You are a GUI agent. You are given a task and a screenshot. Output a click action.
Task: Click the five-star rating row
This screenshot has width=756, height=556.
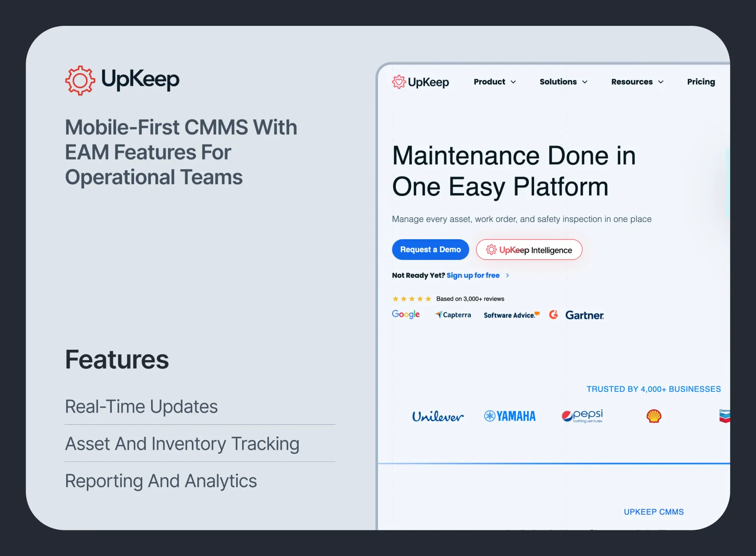pyautogui.click(x=411, y=299)
